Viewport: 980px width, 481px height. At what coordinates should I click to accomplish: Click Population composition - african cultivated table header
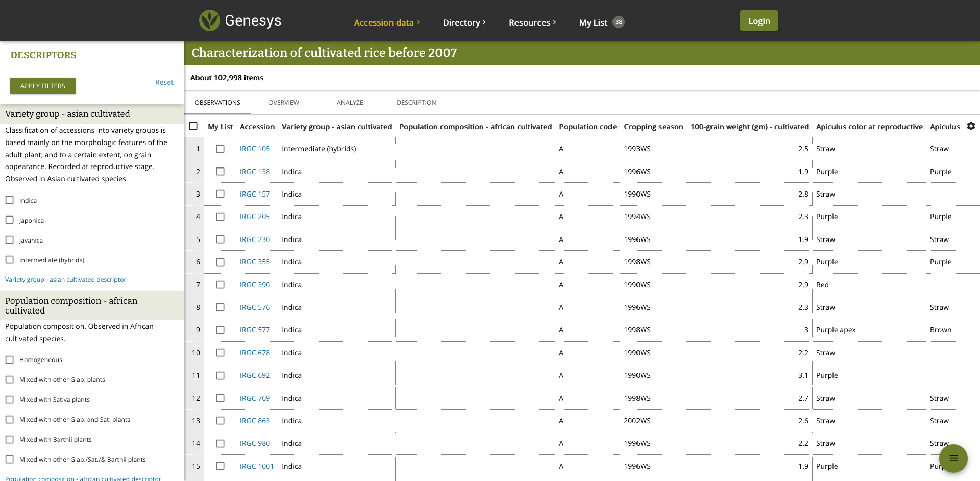coord(475,127)
